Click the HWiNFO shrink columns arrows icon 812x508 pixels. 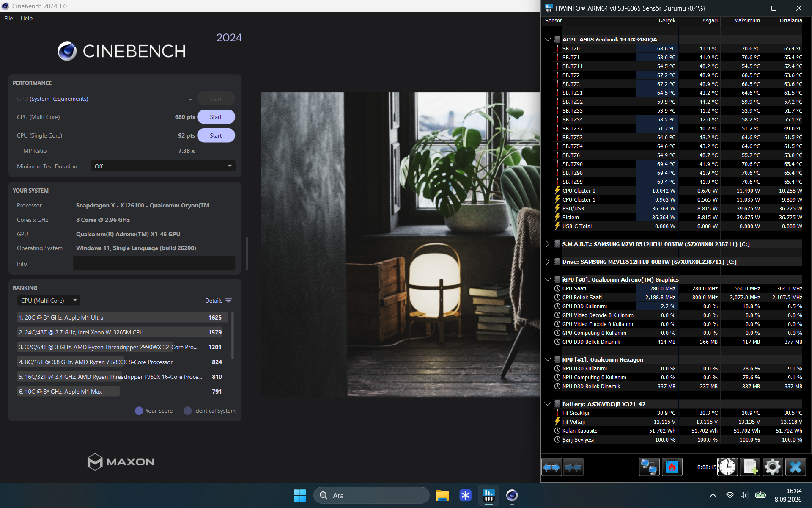[573, 467]
